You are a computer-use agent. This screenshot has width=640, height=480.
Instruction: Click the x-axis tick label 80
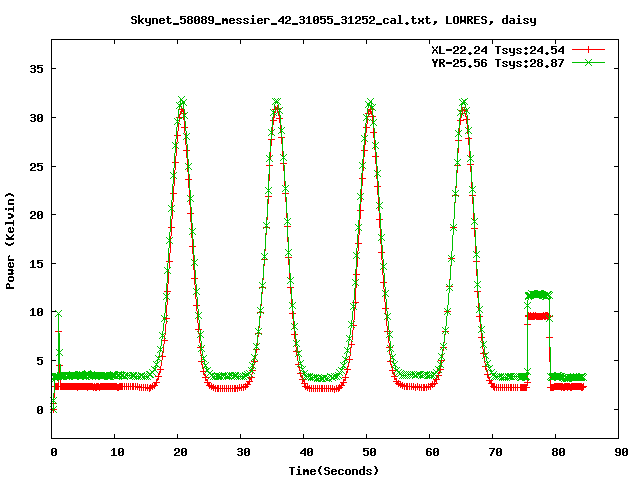pos(558,452)
